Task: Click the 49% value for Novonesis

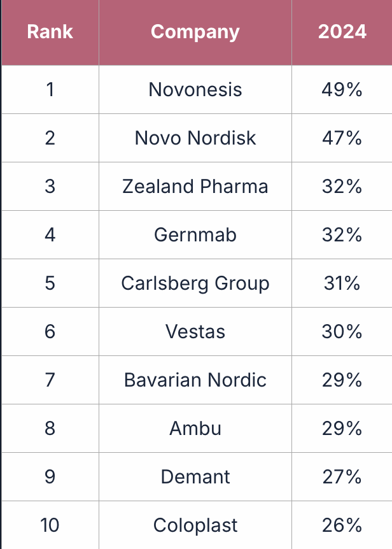Action: coord(342,89)
